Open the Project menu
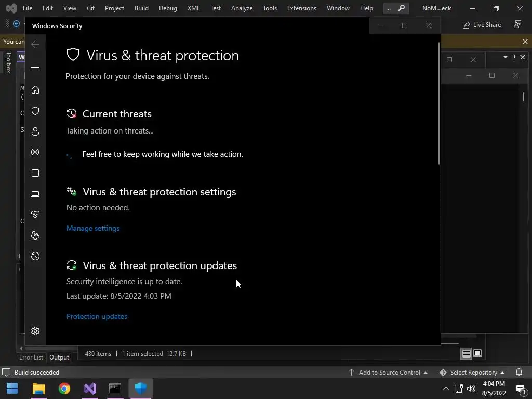The image size is (532, 399). pyautogui.click(x=114, y=8)
